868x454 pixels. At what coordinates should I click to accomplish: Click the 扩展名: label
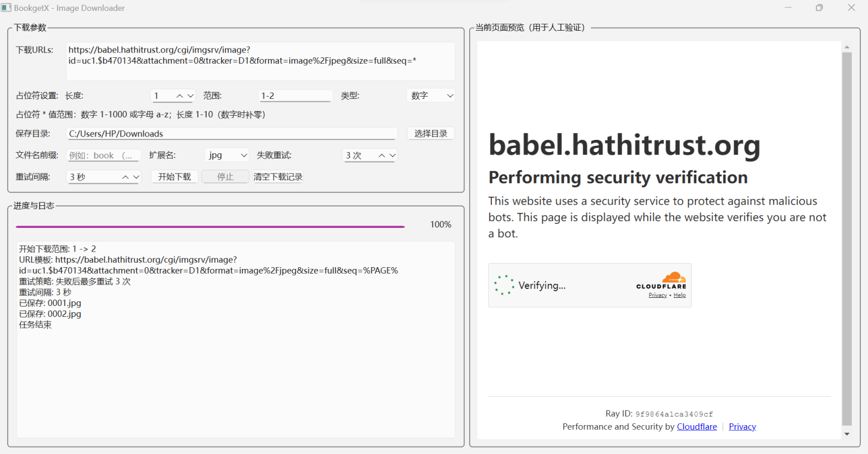[x=163, y=155]
